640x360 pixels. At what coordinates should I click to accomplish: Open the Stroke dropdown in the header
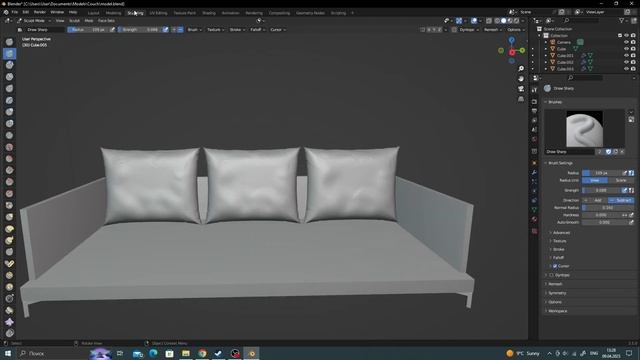237,30
